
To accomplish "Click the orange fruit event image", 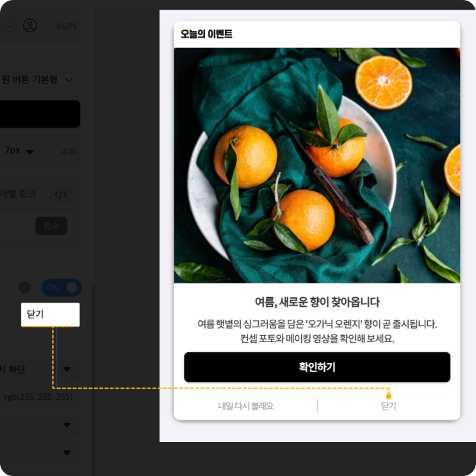I will point(317,165).
